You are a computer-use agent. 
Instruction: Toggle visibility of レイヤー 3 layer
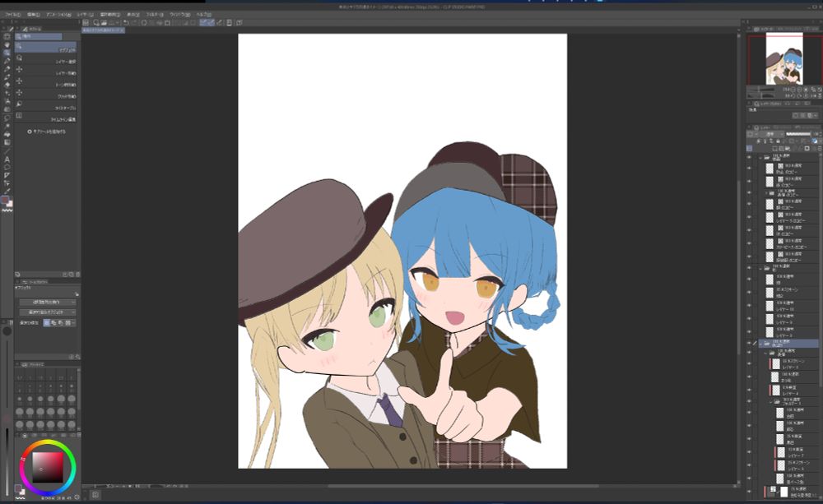(x=749, y=319)
